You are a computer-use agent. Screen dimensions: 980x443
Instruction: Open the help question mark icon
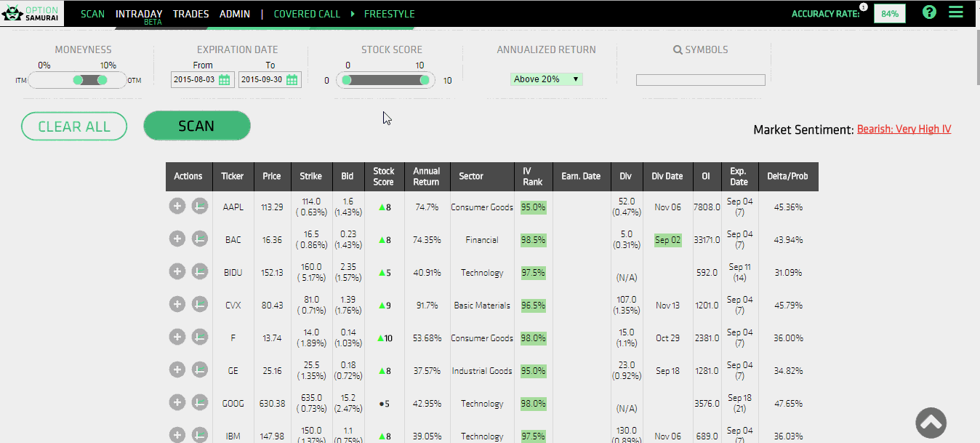pyautogui.click(x=929, y=12)
